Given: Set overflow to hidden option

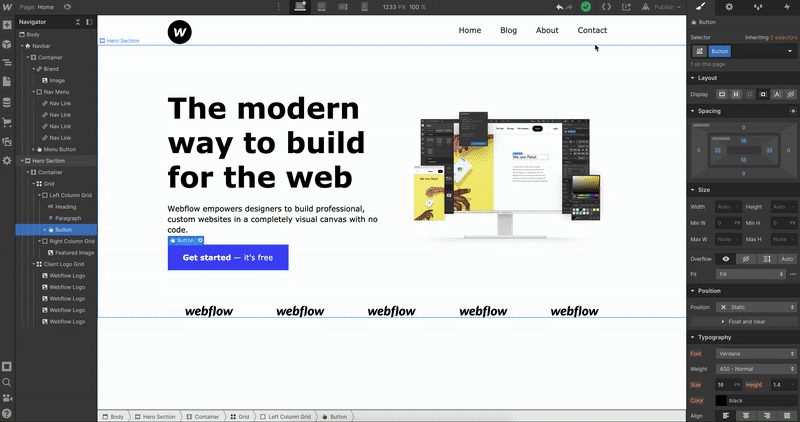Looking at the screenshot, I should [x=745, y=258].
